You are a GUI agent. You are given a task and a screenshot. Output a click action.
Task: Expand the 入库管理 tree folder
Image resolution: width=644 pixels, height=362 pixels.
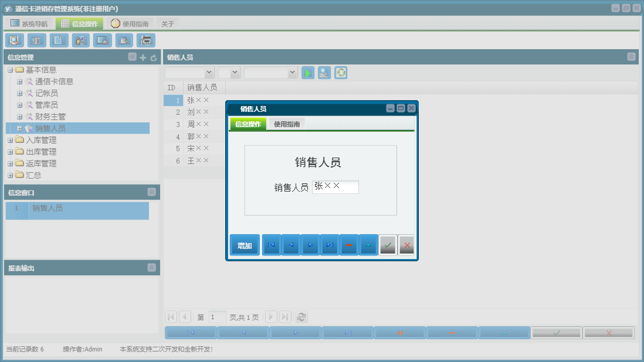[9, 139]
